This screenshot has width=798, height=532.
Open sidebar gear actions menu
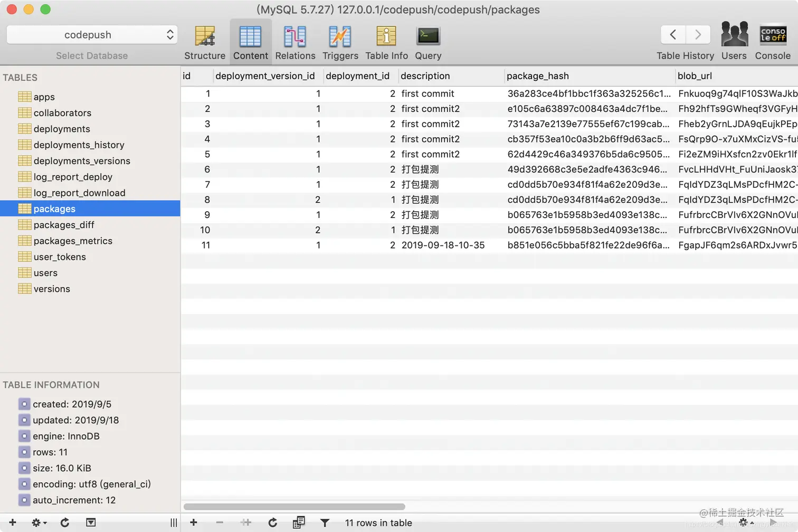tap(39, 522)
